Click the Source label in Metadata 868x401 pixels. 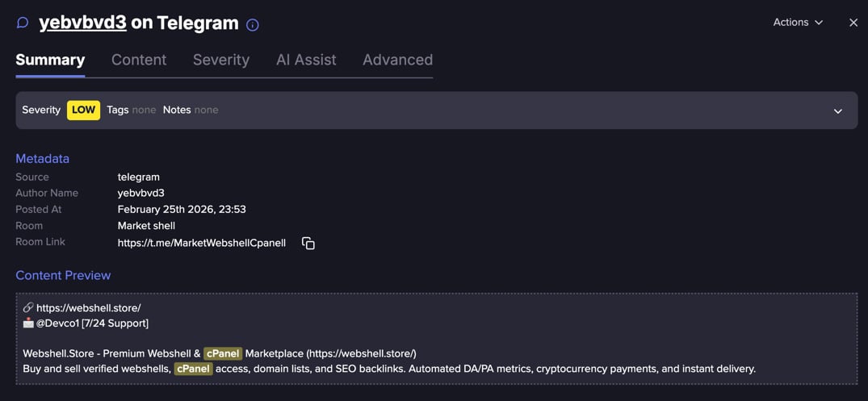tap(32, 177)
